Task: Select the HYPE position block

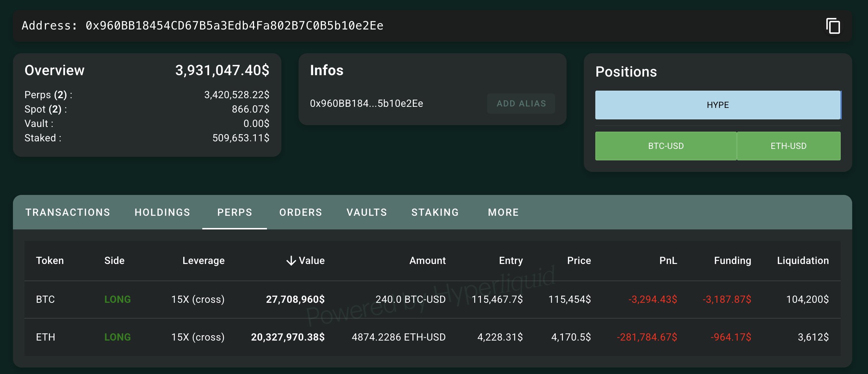Action: tap(717, 105)
